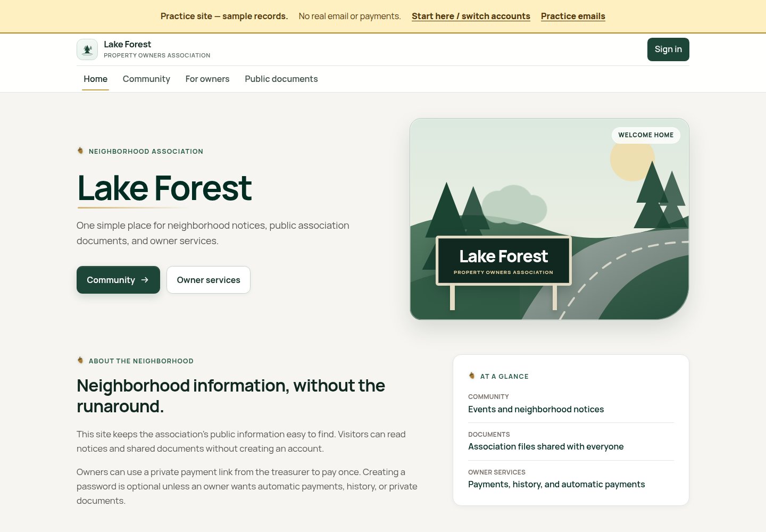Screen dimensions: 766x532
Task: Click the DOCUMENTS label in At a glance
Action: (x=489, y=435)
